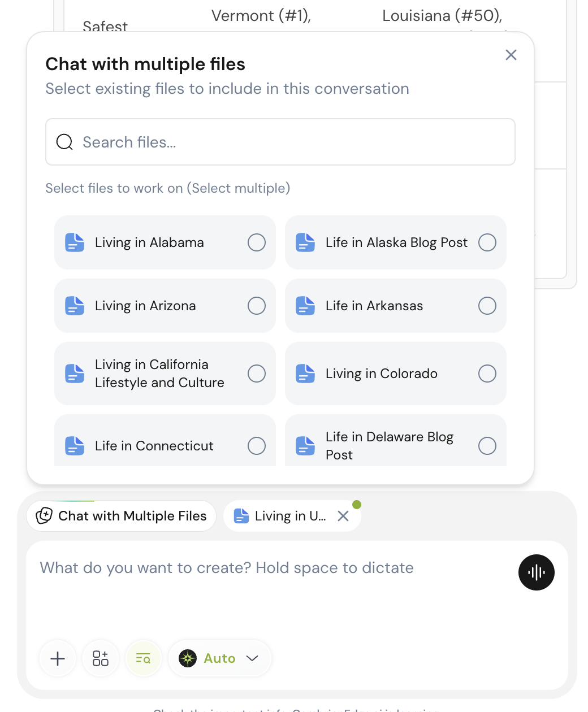Select the Life in Alaska Blog Post radio button
The width and height of the screenshot is (588, 712).
point(487,242)
